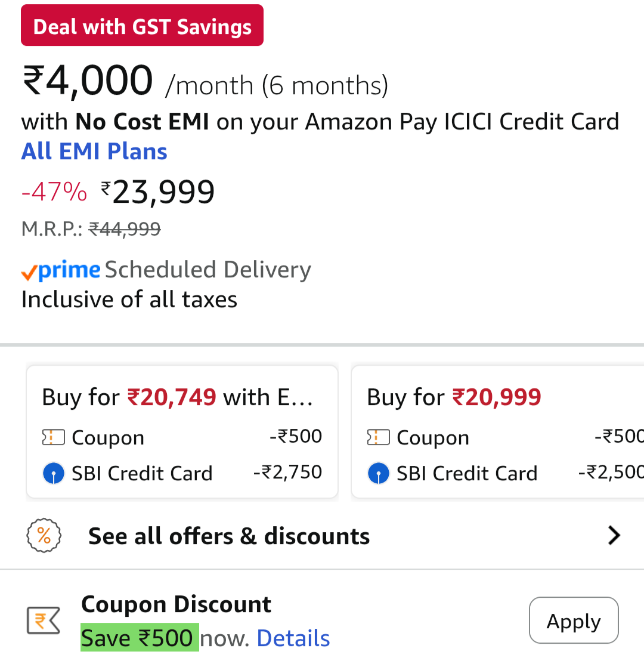Tap SBI logo in ₹20,999 offer card

click(379, 474)
